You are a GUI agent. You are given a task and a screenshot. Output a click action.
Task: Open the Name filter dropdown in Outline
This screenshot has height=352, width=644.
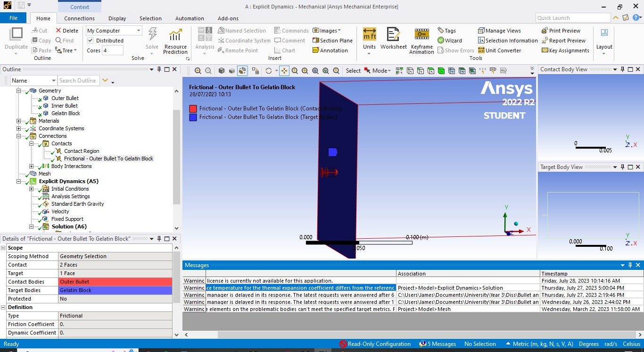tap(33, 81)
